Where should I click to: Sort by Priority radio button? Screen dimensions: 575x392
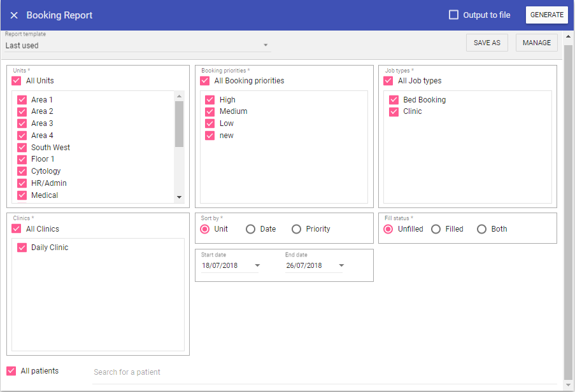tap(297, 229)
